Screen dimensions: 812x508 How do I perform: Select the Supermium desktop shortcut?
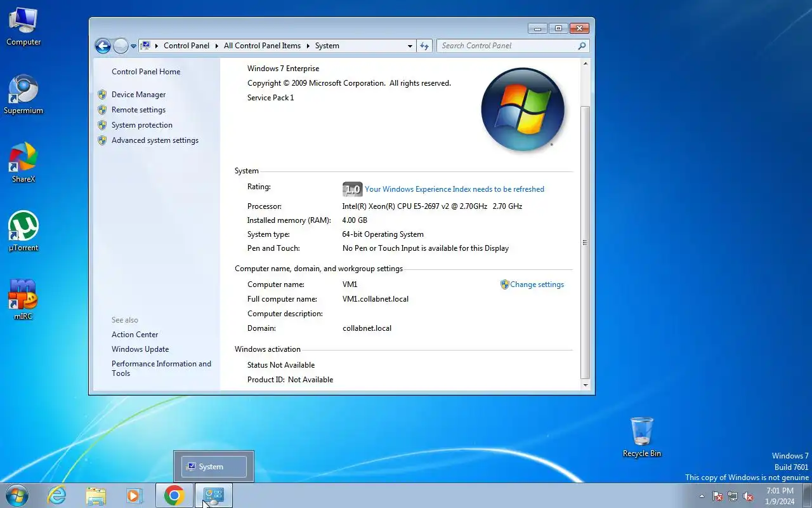click(x=23, y=95)
